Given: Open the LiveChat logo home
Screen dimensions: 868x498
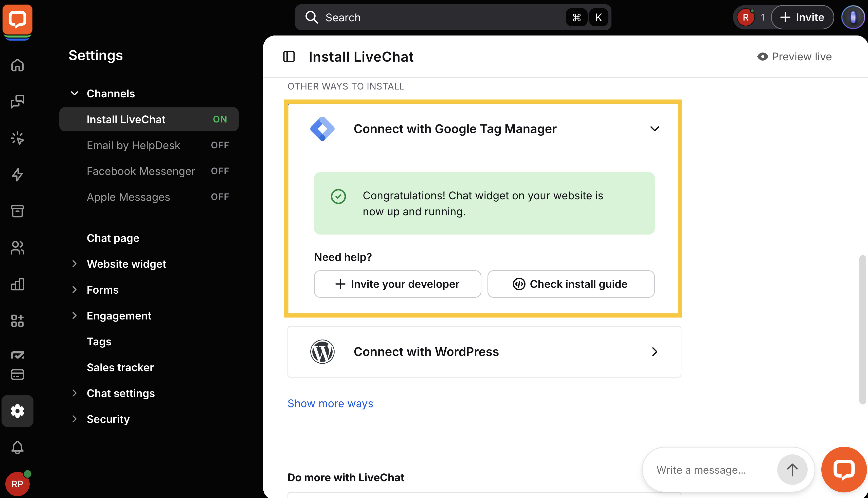Looking at the screenshot, I should 17,20.
